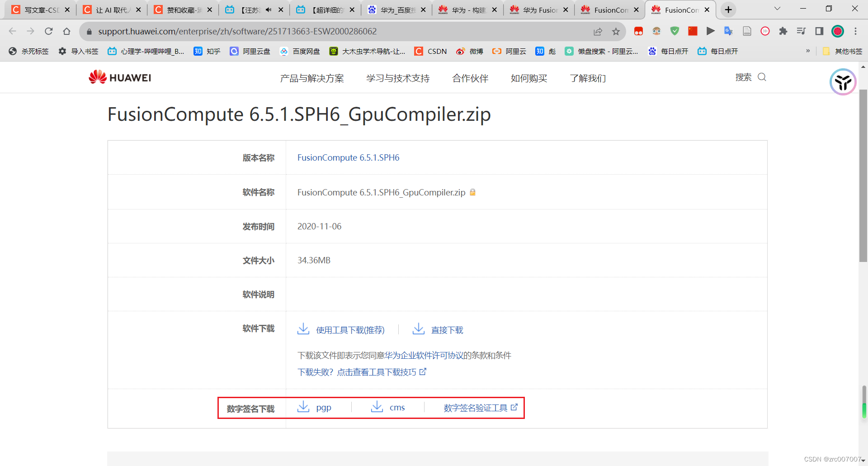Expand the hidden bookmarks overflow chevron
The width and height of the screenshot is (868, 466).
tap(808, 51)
